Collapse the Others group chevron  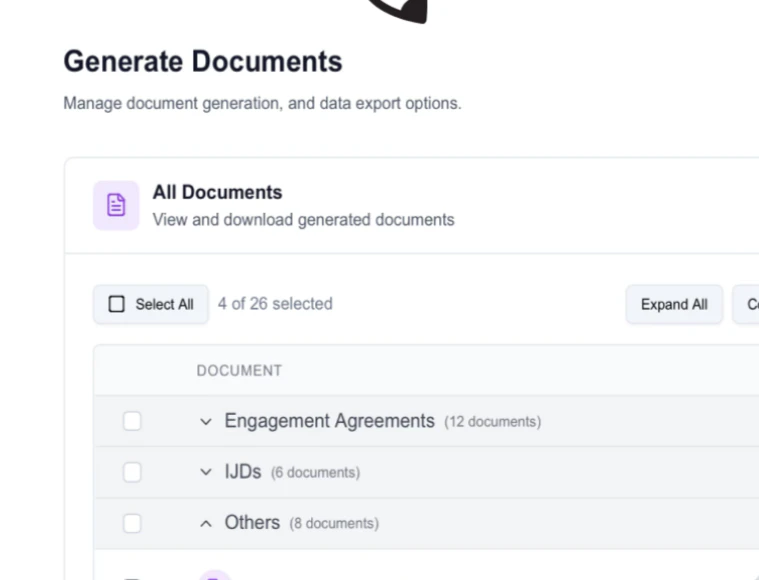coord(206,523)
